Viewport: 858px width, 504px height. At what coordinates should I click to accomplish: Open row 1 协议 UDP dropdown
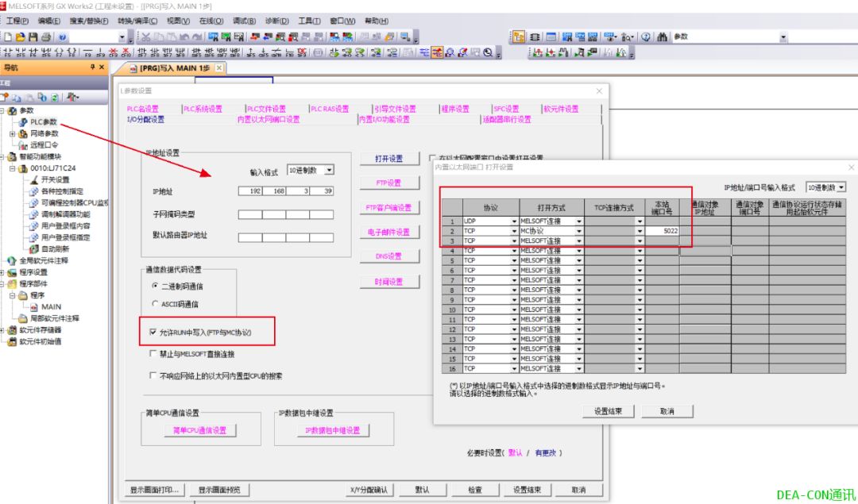coord(514,221)
